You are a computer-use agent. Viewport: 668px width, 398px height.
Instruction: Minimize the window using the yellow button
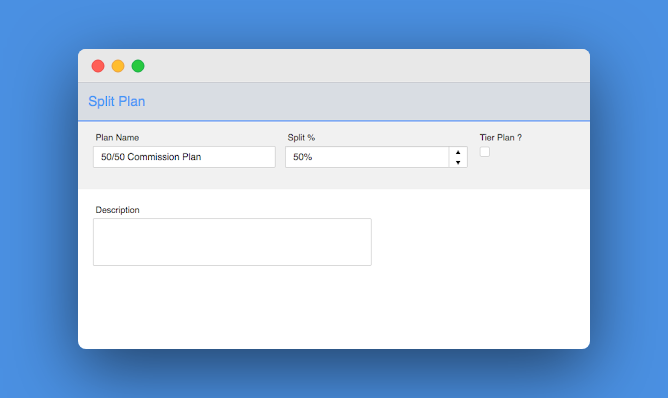point(118,66)
